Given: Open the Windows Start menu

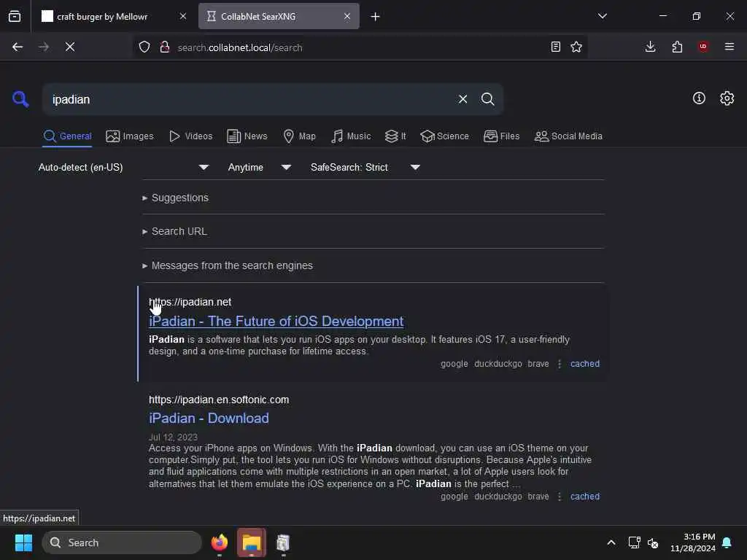Looking at the screenshot, I should 23,542.
